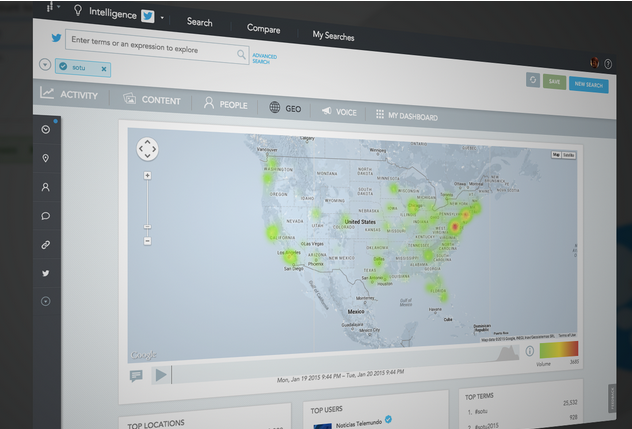Click the Feedback side tab
Screen dimensions: 632x429
point(612,398)
